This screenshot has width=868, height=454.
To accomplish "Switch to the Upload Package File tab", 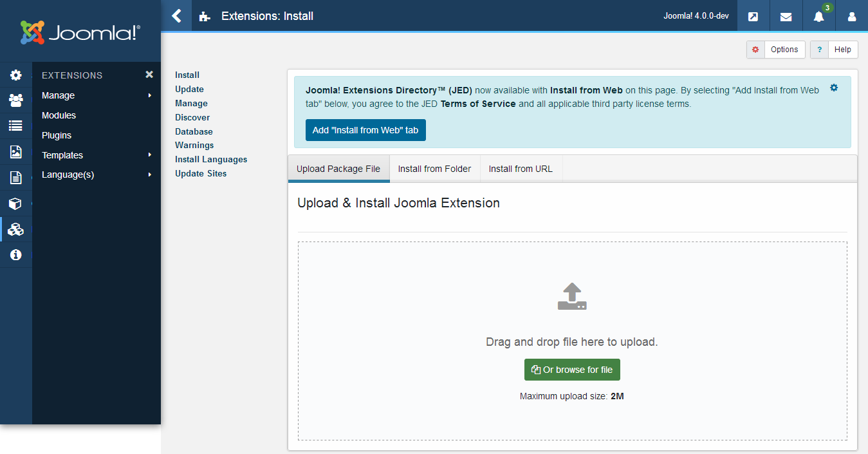I will (338, 169).
